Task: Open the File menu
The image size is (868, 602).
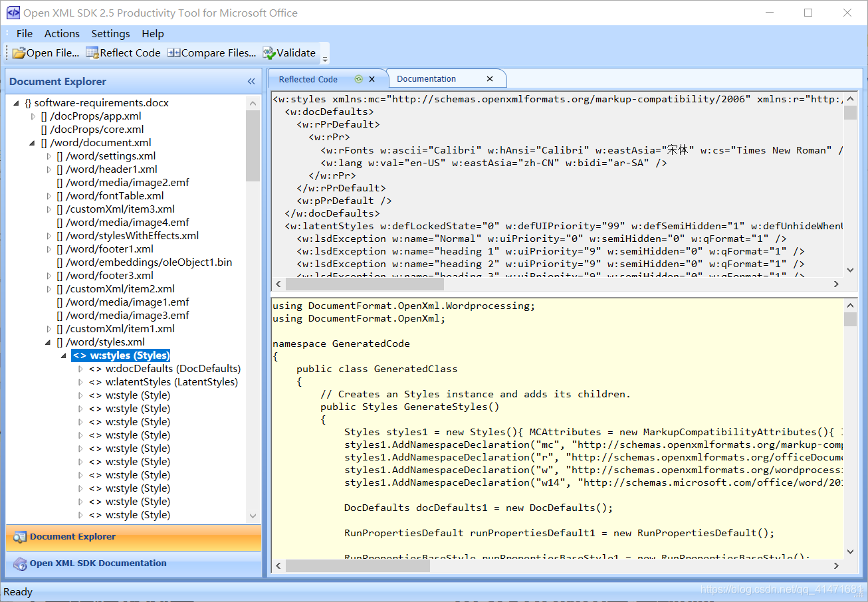Action: (x=25, y=34)
